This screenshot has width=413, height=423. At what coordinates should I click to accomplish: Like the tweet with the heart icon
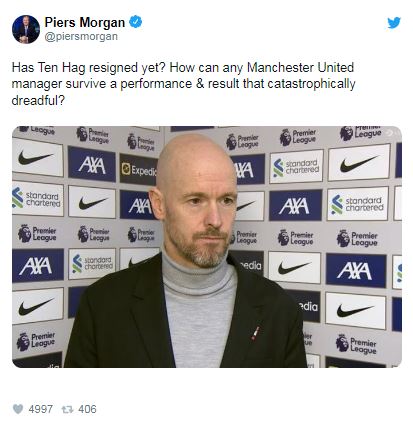point(18,409)
